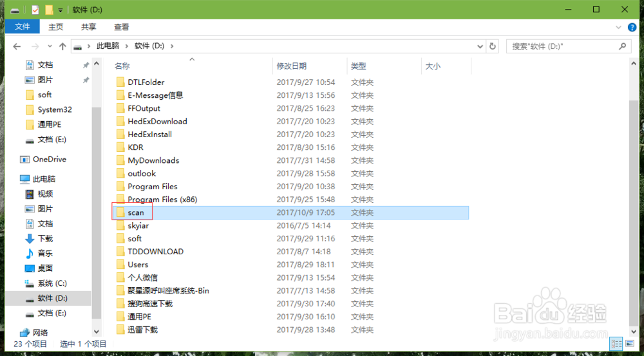Sort by the 大小 column header
Image resolution: width=644 pixels, height=356 pixels.
click(x=433, y=66)
